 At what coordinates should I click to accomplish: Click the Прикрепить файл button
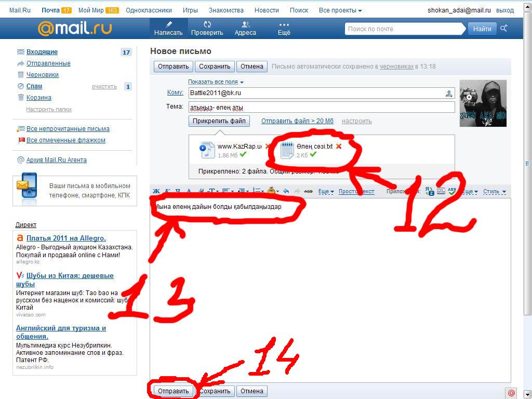point(219,121)
